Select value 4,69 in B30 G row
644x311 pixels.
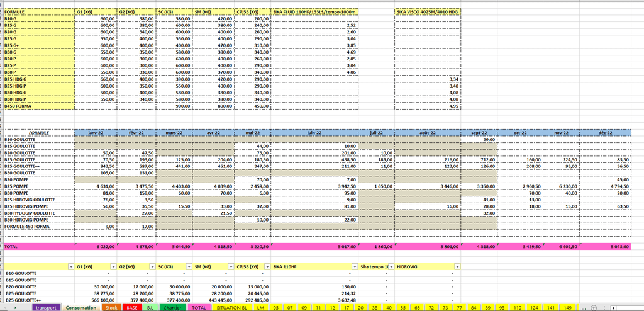(315, 52)
